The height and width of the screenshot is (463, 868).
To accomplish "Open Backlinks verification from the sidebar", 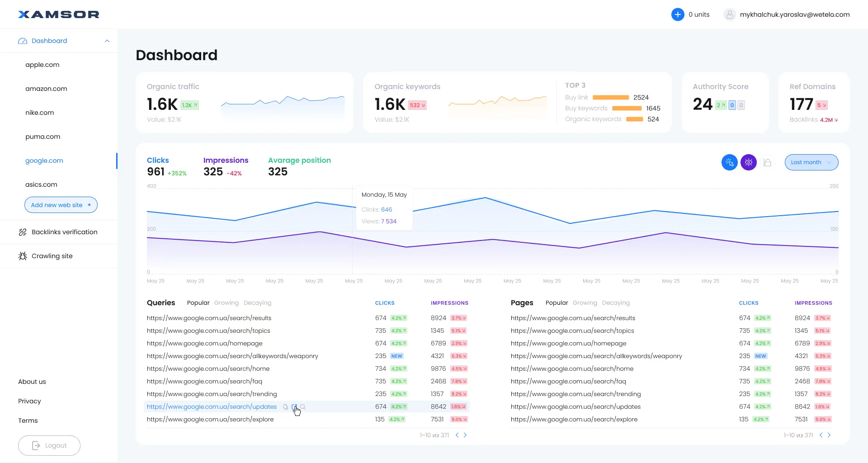I will [x=64, y=232].
